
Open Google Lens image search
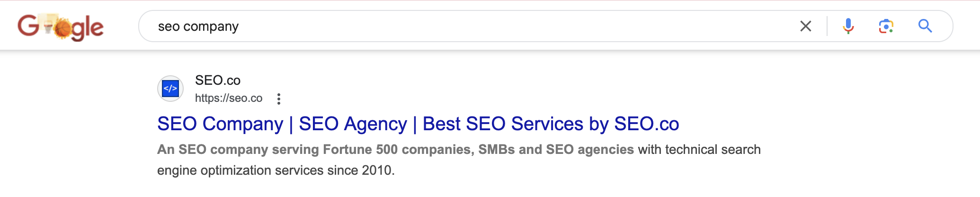[x=886, y=26]
